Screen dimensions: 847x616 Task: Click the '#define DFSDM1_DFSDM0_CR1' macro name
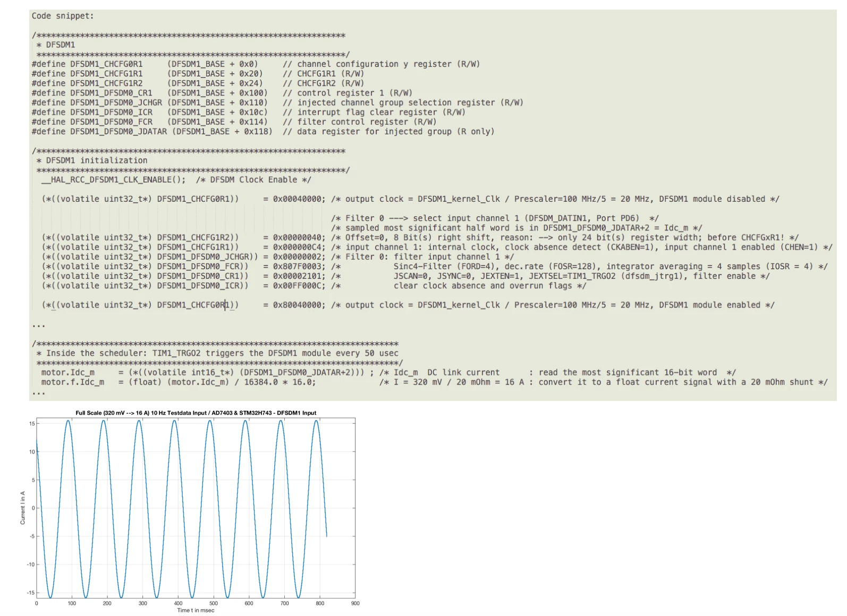[x=92, y=93]
